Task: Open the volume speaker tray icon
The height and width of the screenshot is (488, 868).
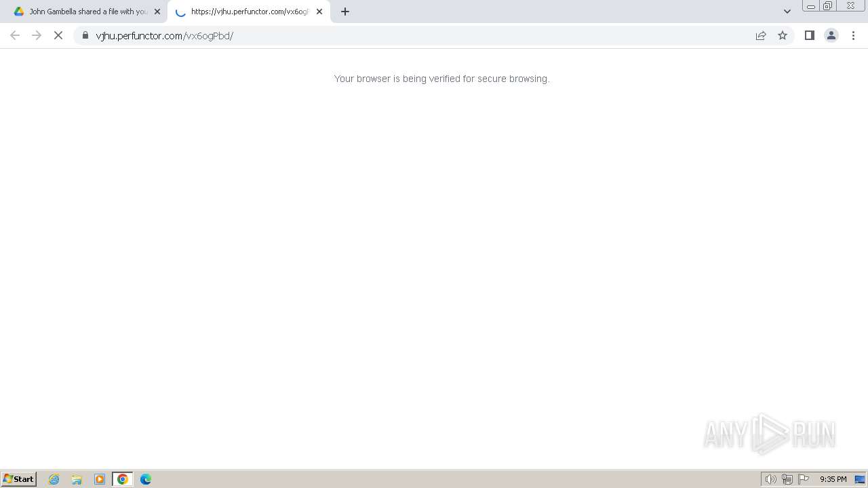Action: (x=771, y=479)
